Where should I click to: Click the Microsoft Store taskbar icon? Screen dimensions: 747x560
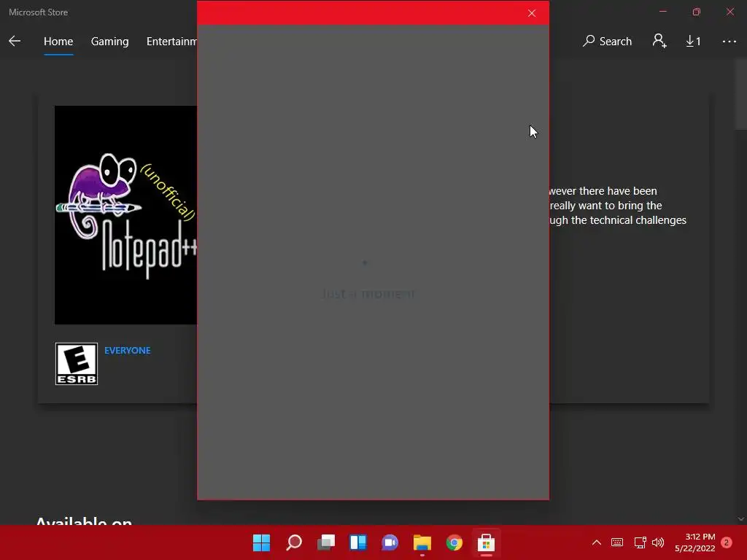(486, 542)
